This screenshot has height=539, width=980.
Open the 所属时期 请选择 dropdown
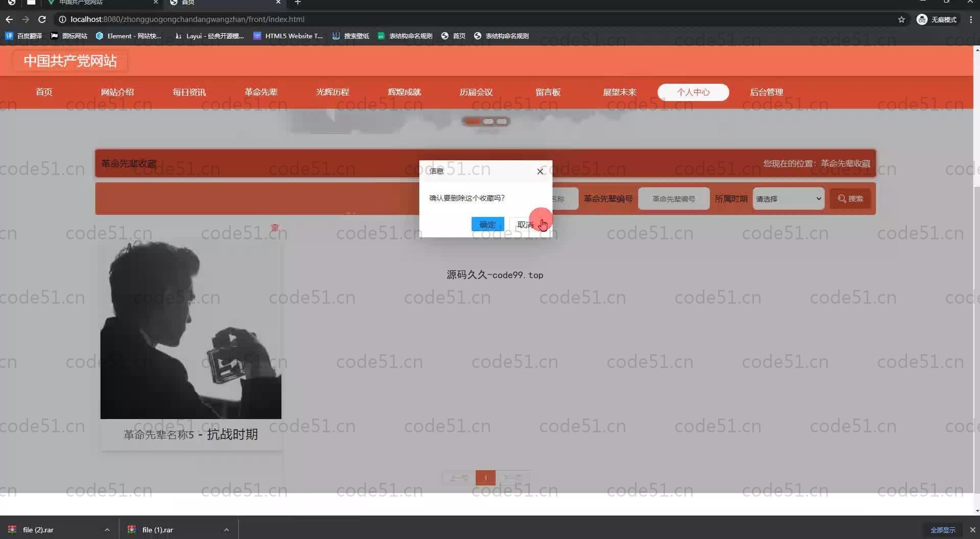tap(789, 199)
